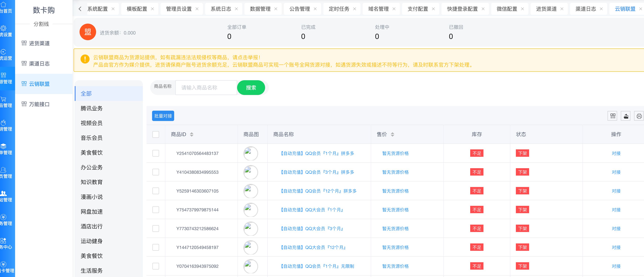This screenshot has width=644, height=277.
Task: Filter by category 腾讯业务
Action: [109, 108]
